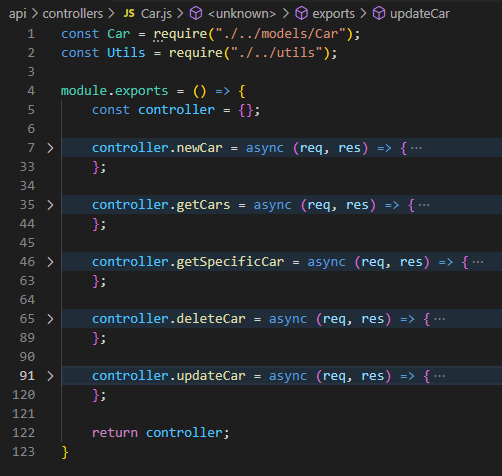Click 'updateCar' on line 91 of the code
Screen dimensions: 502x476
pyautogui.click(x=211, y=376)
